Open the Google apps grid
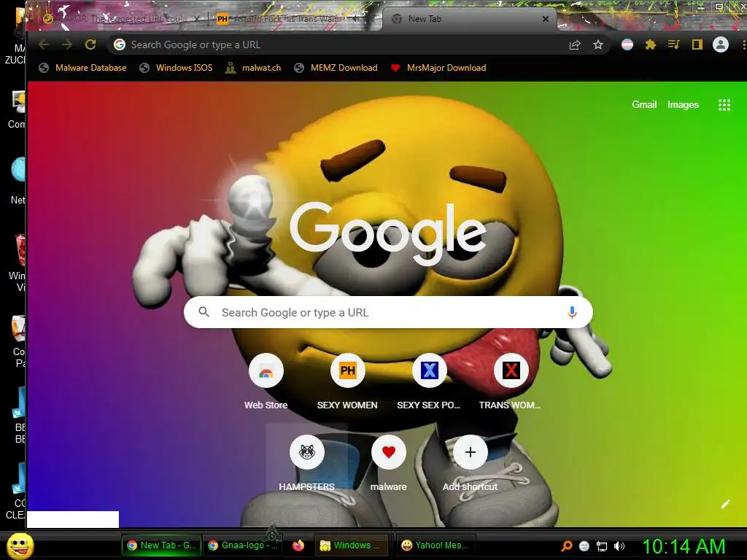The image size is (747, 560). coord(724,105)
